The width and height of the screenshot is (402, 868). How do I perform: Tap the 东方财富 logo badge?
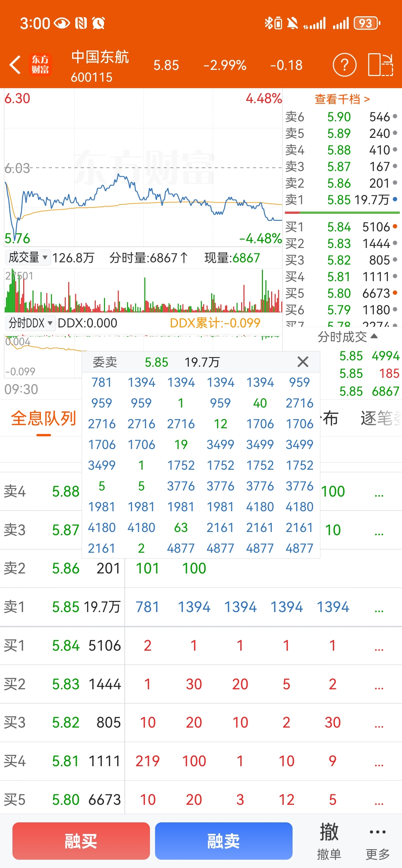[40, 65]
